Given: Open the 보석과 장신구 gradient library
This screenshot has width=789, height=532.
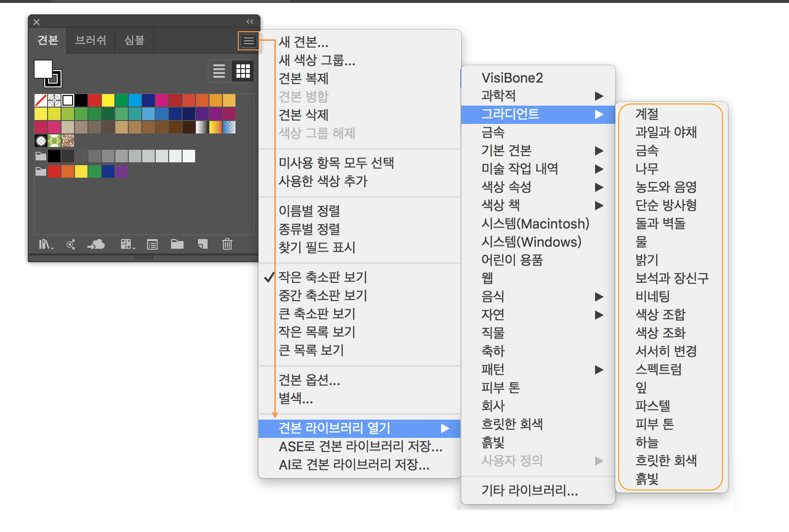Looking at the screenshot, I should tap(671, 278).
